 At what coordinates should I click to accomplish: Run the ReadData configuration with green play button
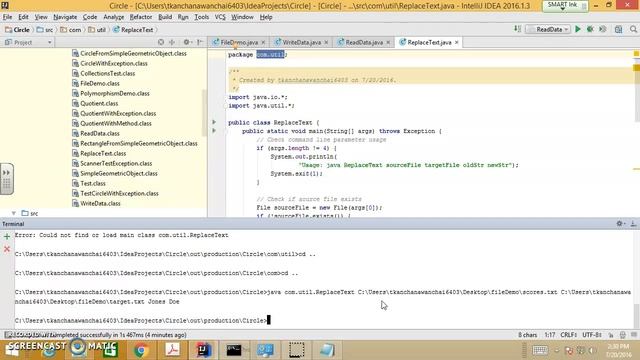[x=578, y=29]
